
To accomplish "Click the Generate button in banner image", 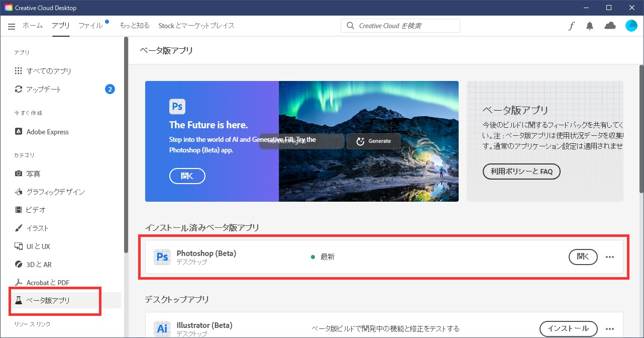I will (374, 141).
